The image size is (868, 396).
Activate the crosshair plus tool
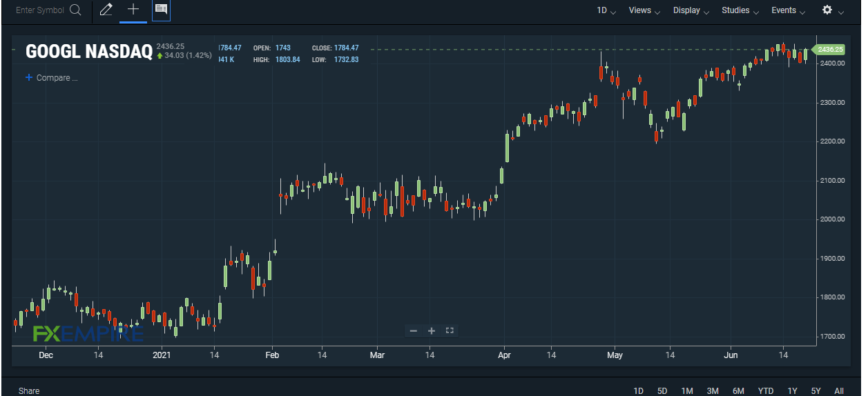tap(133, 10)
